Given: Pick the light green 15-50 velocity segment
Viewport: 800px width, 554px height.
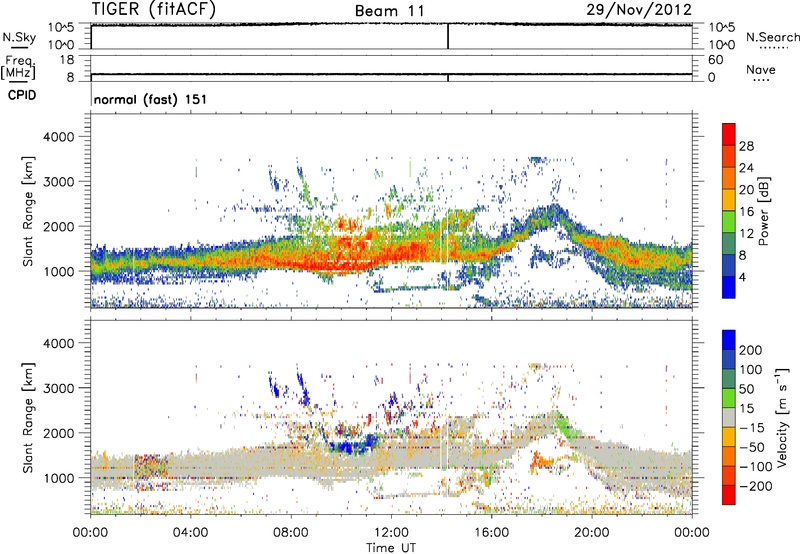Looking at the screenshot, I should [729, 398].
